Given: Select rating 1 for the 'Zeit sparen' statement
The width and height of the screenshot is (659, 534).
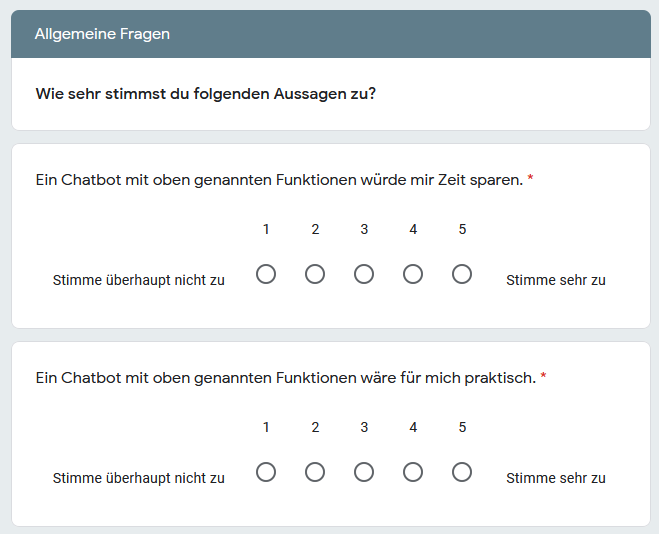Looking at the screenshot, I should click(266, 274).
